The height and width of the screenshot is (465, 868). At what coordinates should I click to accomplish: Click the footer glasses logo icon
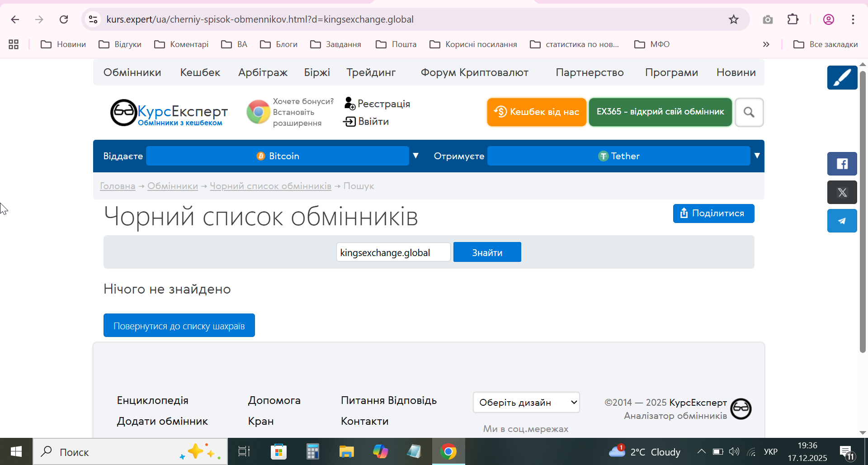point(741,409)
